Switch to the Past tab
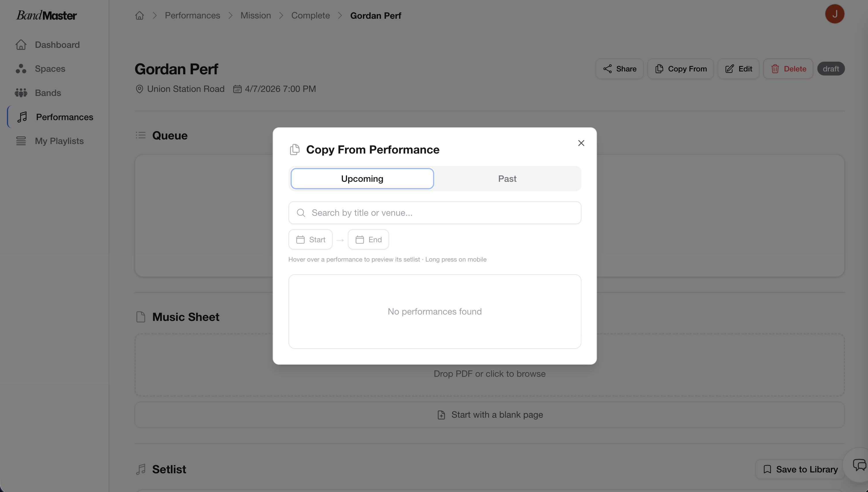The height and width of the screenshot is (492, 868). pyautogui.click(x=507, y=179)
